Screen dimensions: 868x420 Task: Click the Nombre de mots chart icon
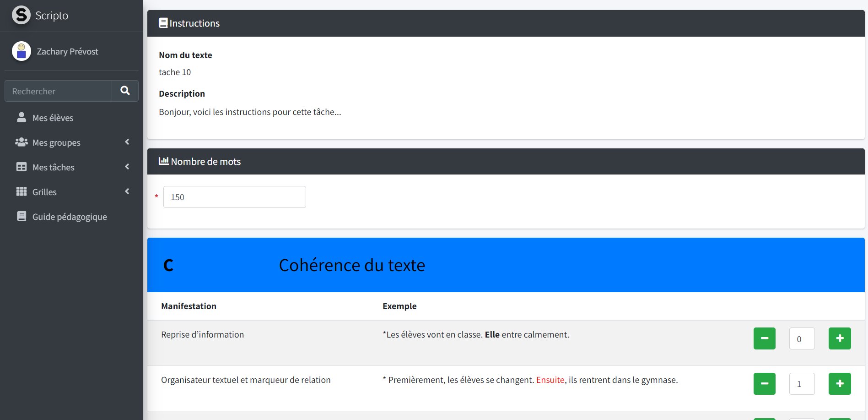click(x=164, y=161)
